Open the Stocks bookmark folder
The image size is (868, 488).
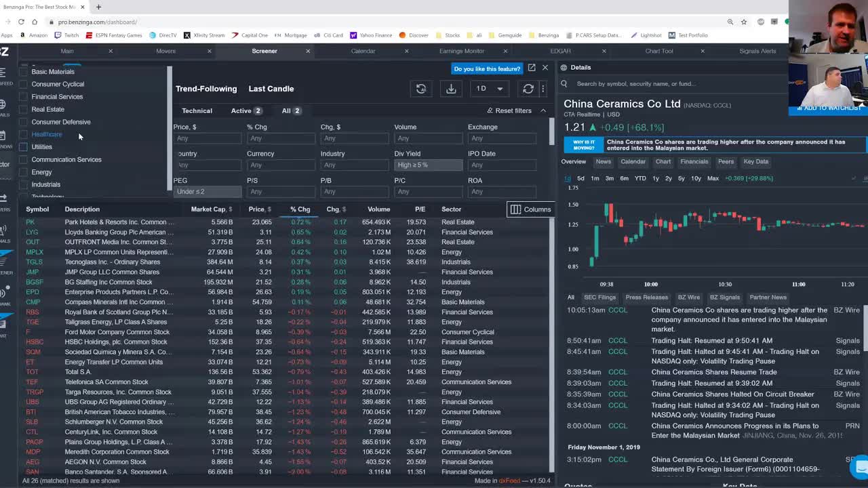point(448,35)
